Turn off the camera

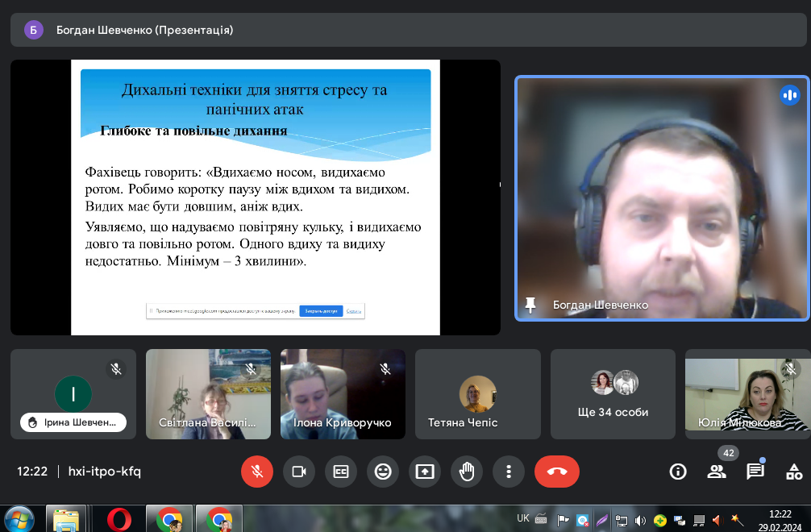[299, 472]
